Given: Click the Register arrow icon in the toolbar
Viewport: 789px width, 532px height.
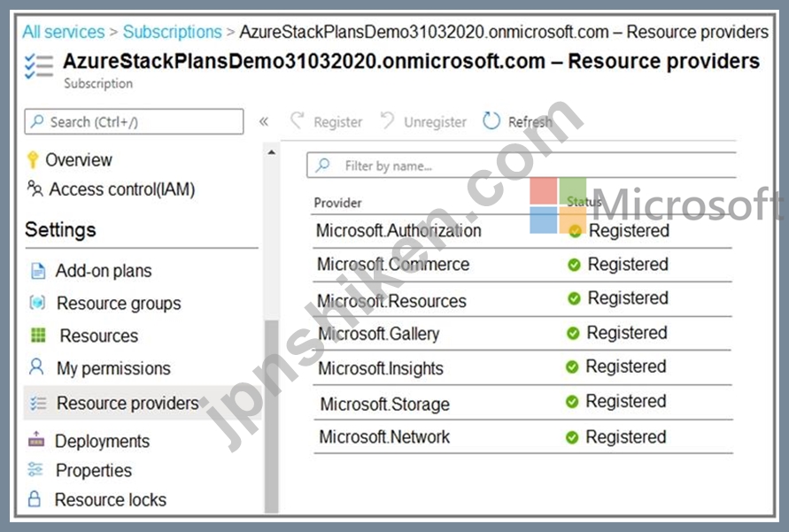Looking at the screenshot, I should click(x=298, y=120).
